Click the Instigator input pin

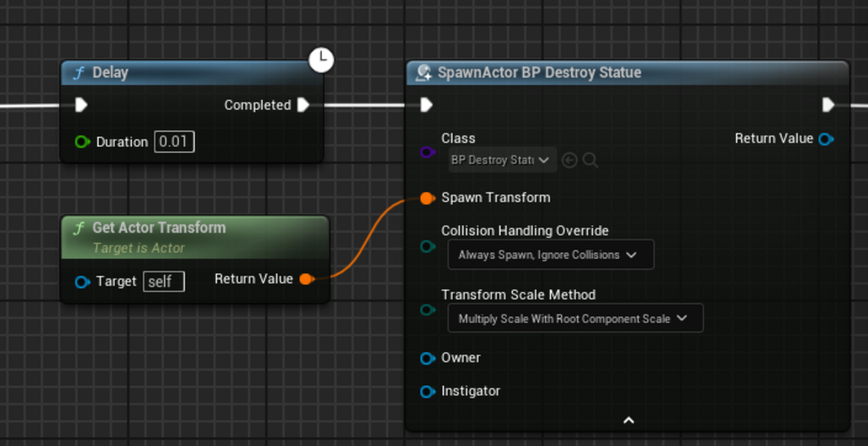click(428, 391)
